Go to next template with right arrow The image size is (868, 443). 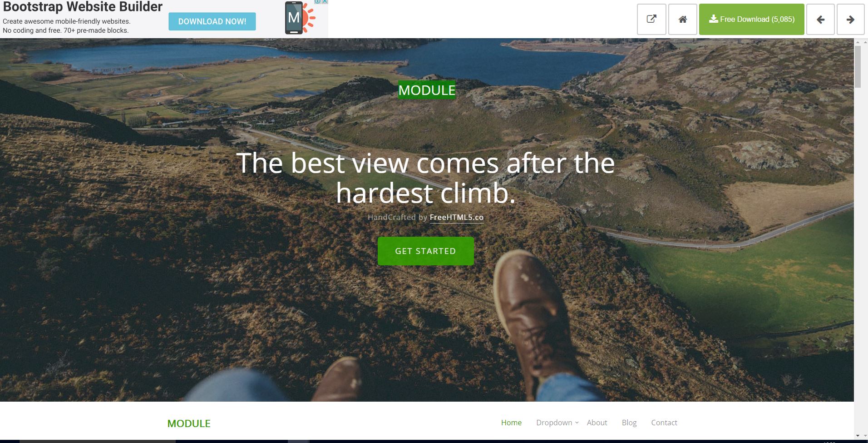(x=850, y=19)
